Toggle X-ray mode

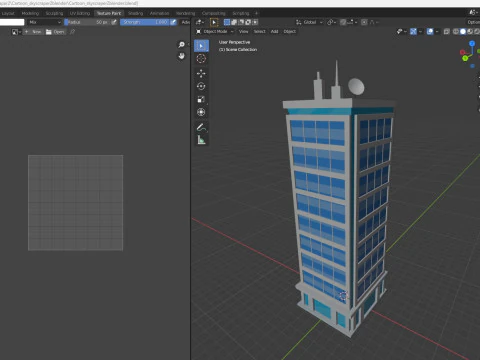tap(447, 32)
